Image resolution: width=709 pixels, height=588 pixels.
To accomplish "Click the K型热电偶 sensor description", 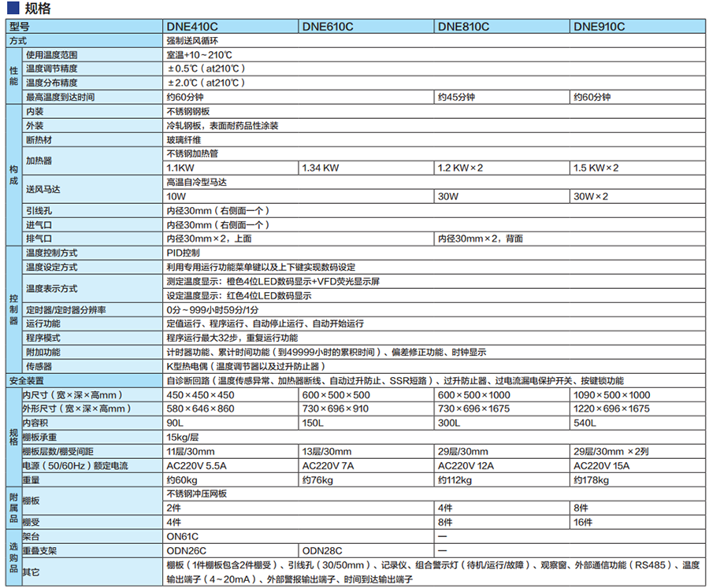I will [x=246, y=366].
